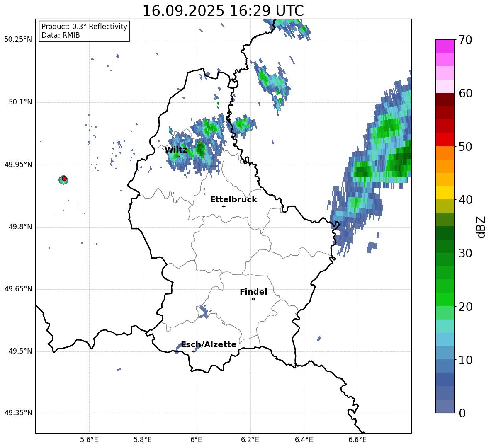Click the 70 value on the colorbar

tap(465, 40)
